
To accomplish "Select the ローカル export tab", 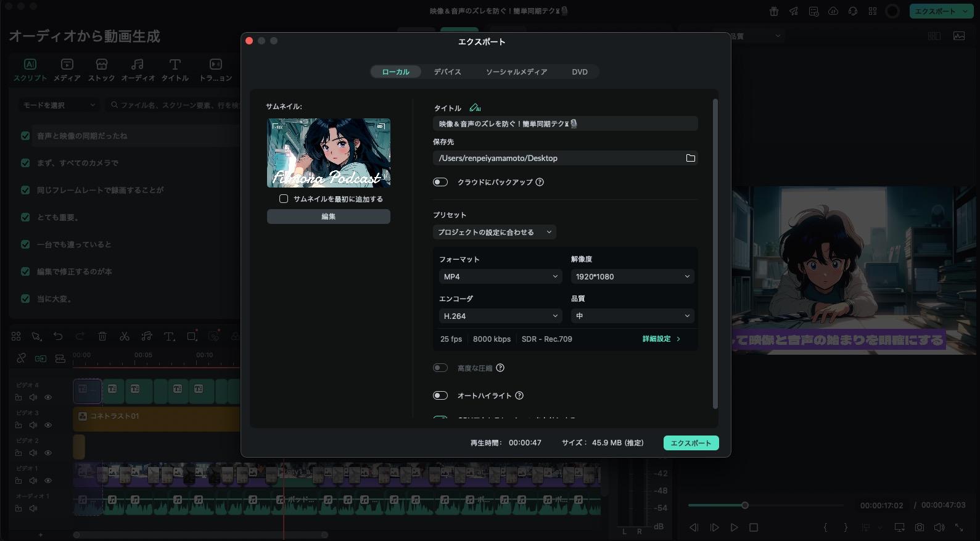I will click(x=396, y=72).
